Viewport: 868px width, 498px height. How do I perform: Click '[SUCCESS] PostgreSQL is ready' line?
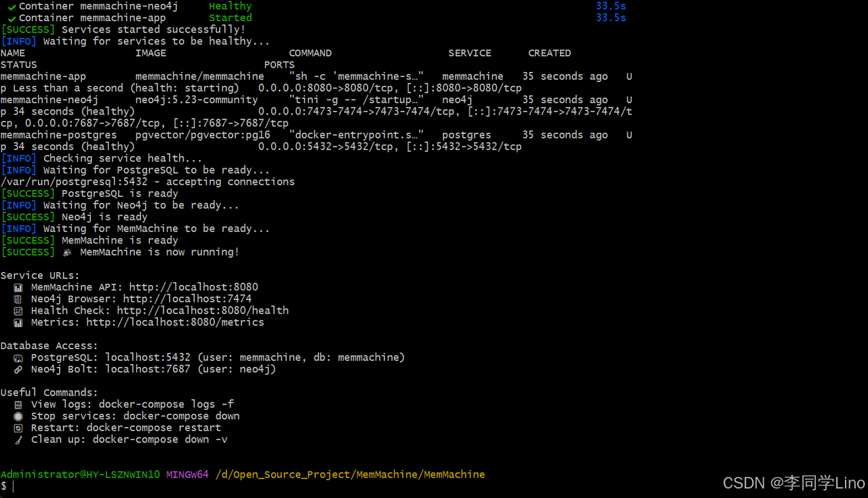pos(89,193)
